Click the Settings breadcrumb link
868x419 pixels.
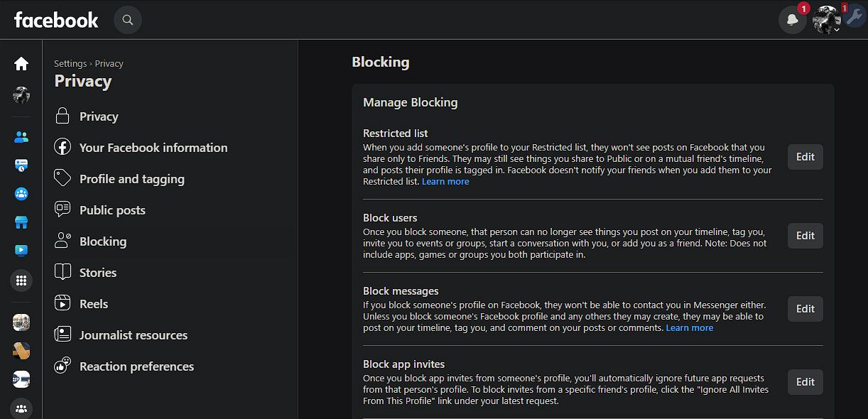pyautogui.click(x=70, y=63)
